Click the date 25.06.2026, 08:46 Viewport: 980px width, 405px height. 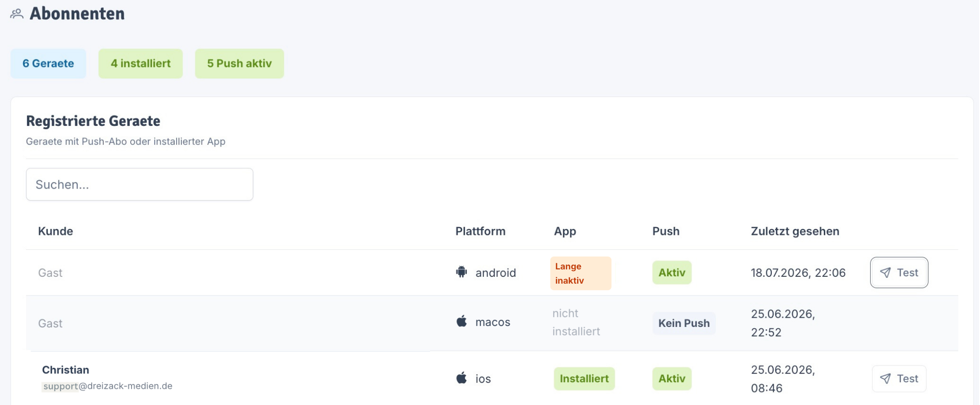tap(783, 379)
